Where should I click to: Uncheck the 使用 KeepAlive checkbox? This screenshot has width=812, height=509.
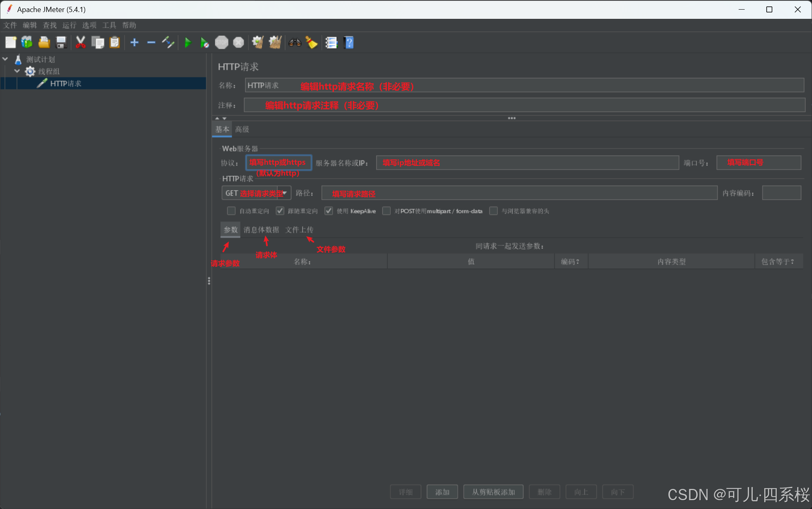click(x=329, y=211)
